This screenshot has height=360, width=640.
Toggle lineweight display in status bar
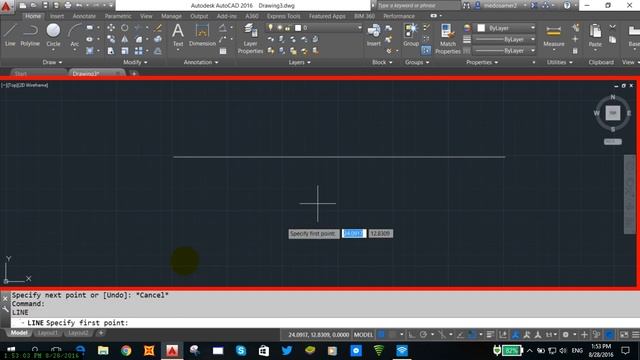(x=490, y=335)
